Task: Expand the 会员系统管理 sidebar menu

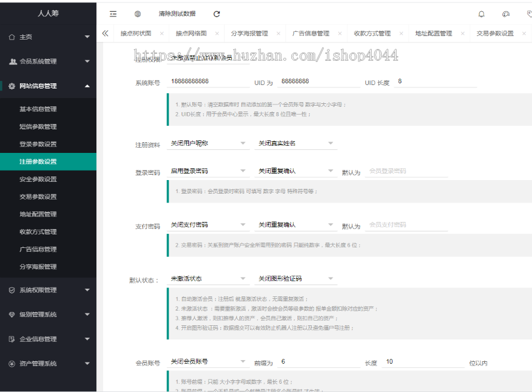Action: (87, 61)
